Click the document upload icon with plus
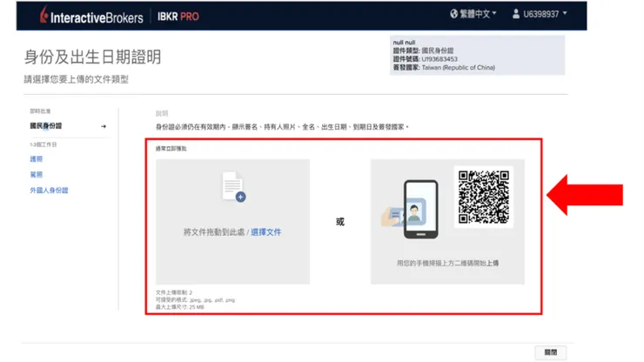Image resolution: width=644 pixels, height=362 pixels. click(x=234, y=186)
